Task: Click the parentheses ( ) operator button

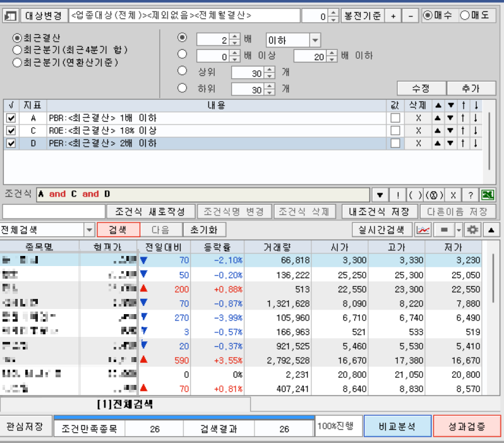Action: (x=415, y=195)
